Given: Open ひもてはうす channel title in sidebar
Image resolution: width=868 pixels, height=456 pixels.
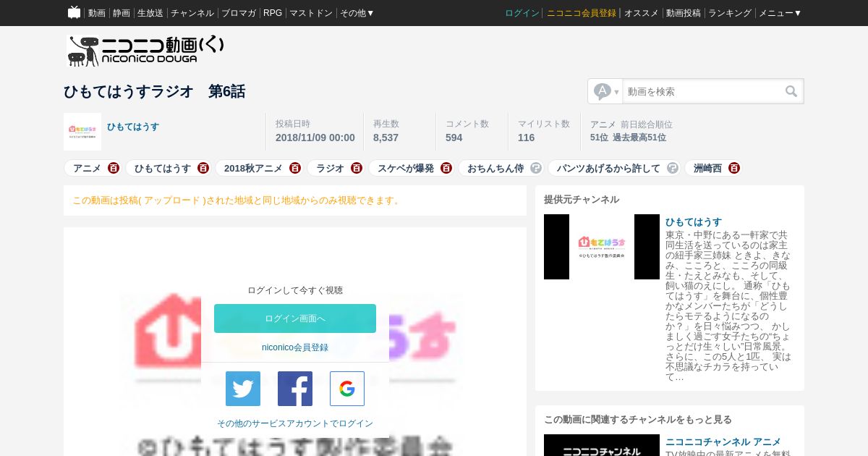Looking at the screenshot, I should coord(694,221).
